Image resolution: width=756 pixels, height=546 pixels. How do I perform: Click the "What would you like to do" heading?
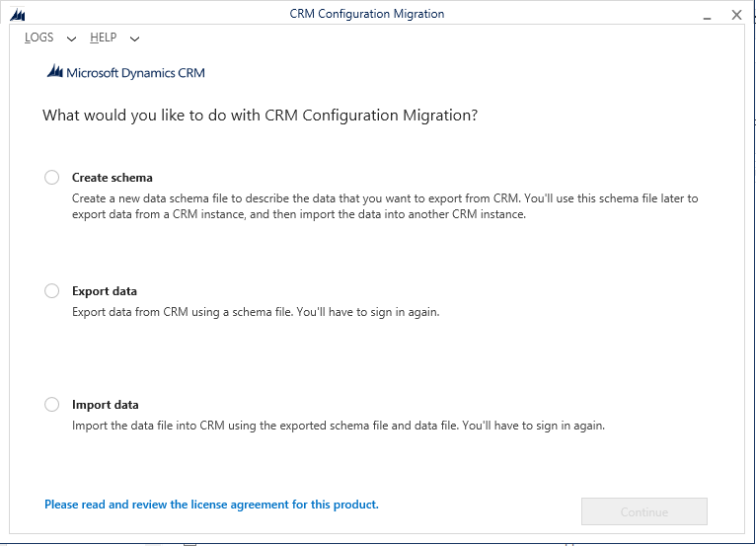coord(261,116)
